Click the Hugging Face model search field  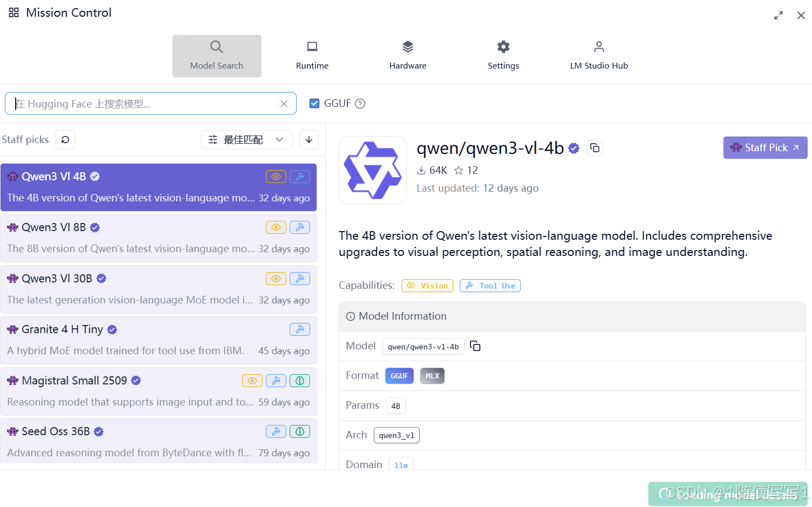tap(146, 103)
